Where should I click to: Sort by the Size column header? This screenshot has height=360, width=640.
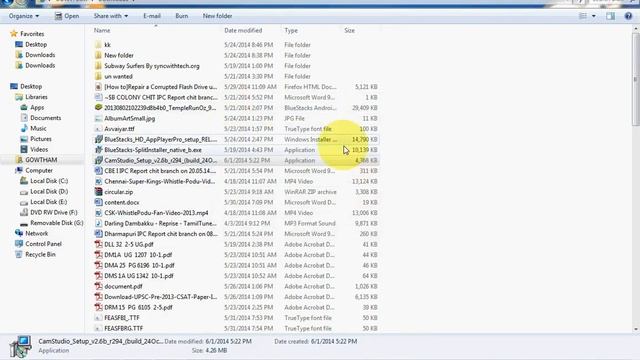349,30
